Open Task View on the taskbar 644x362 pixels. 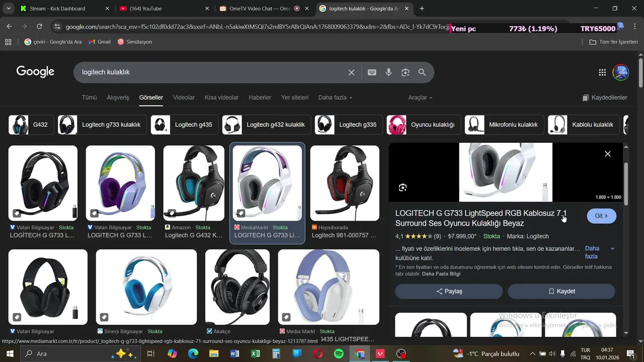tap(150, 354)
